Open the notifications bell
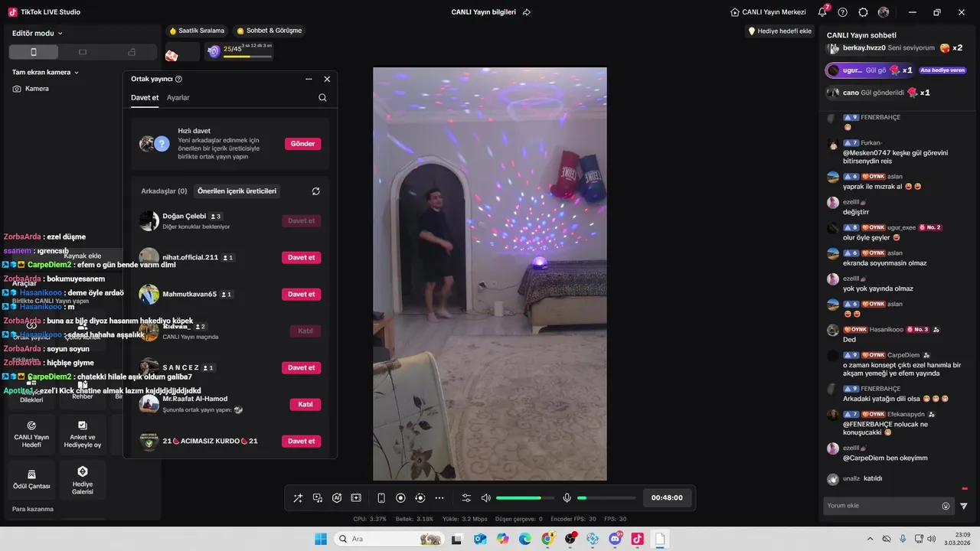The image size is (980, 551). tap(822, 12)
